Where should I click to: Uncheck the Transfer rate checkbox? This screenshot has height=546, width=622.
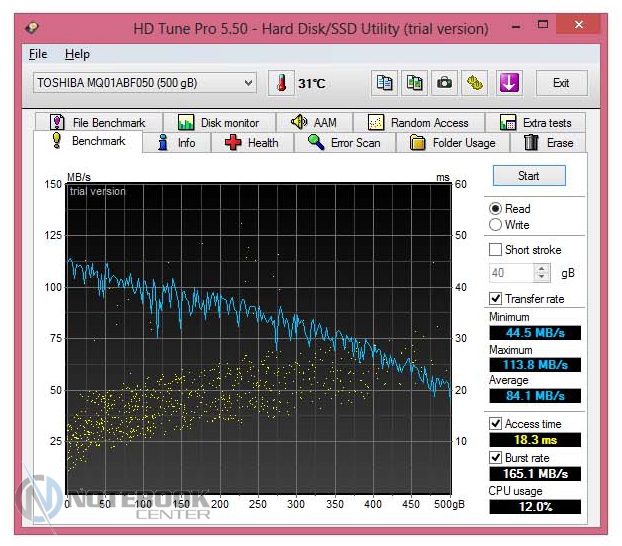(x=495, y=298)
